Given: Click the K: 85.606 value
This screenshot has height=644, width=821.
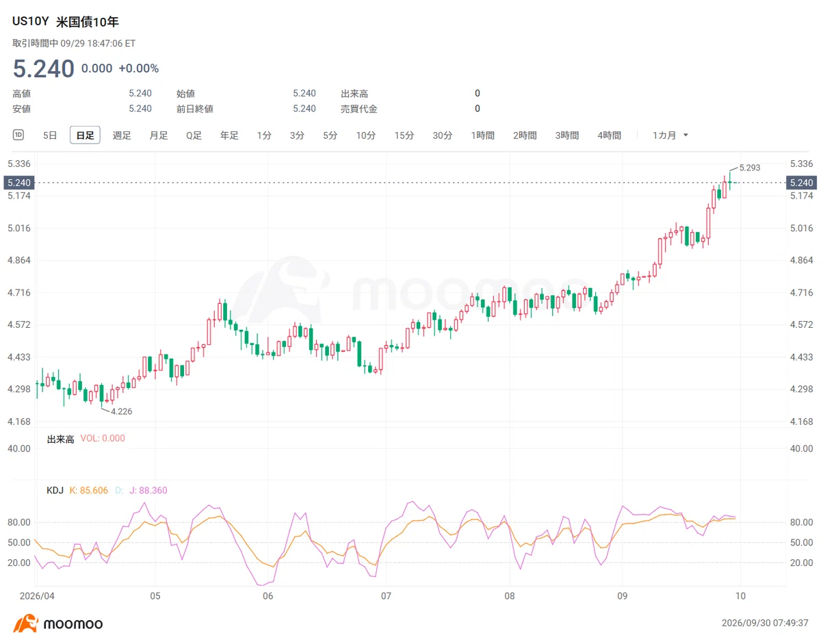Looking at the screenshot, I should pos(89,490).
